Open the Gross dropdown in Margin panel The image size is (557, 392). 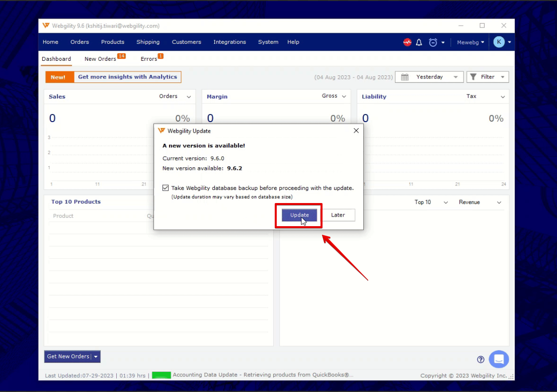coord(334,96)
